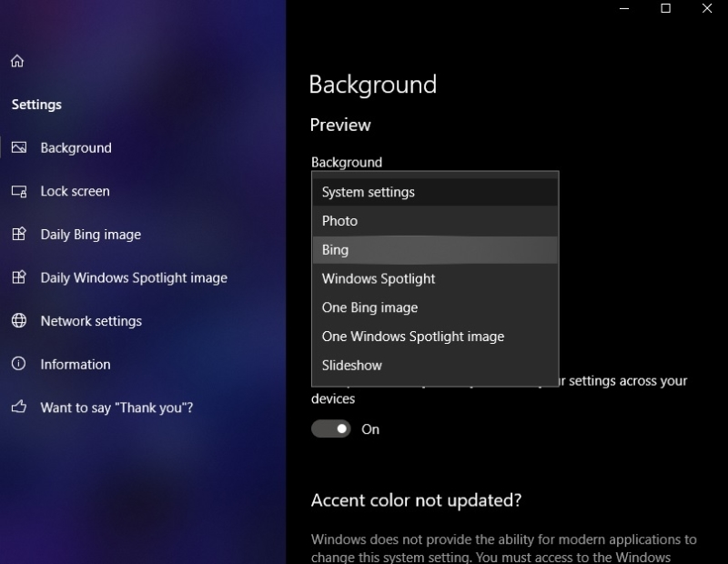Click the Lock screen icon
728x564 pixels.
point(17,191)
